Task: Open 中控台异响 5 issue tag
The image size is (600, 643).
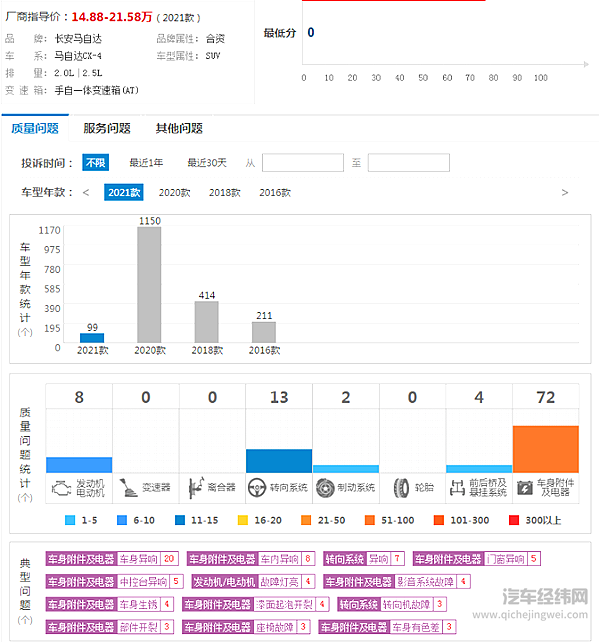Action: (114, 581)
